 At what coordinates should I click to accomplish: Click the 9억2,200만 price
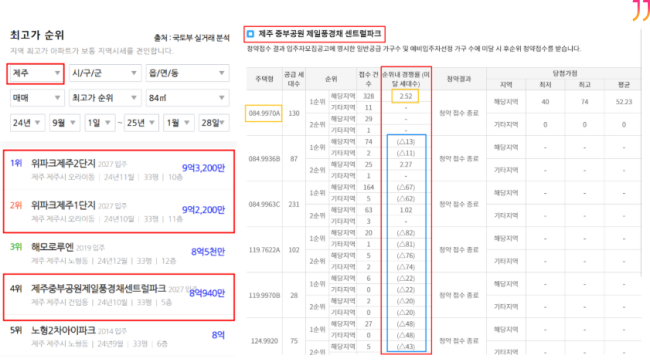point(204,210)
